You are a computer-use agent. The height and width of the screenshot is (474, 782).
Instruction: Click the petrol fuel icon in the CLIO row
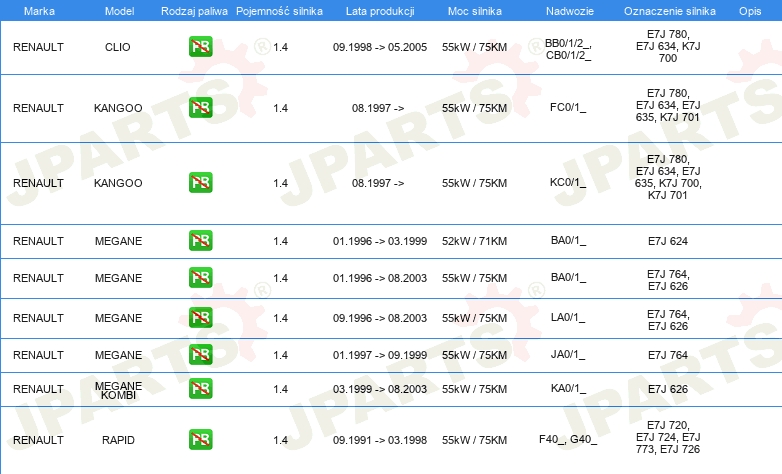pos(200,47)
